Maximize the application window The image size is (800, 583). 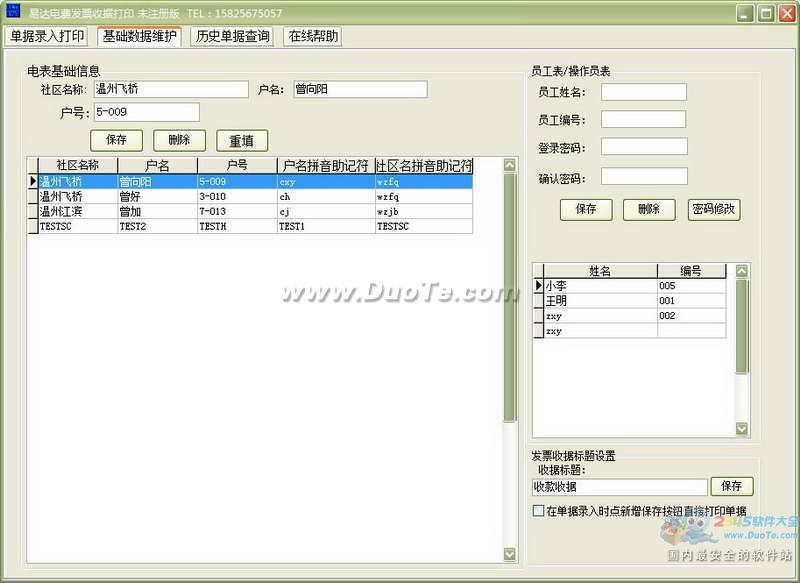pos(766,13)
